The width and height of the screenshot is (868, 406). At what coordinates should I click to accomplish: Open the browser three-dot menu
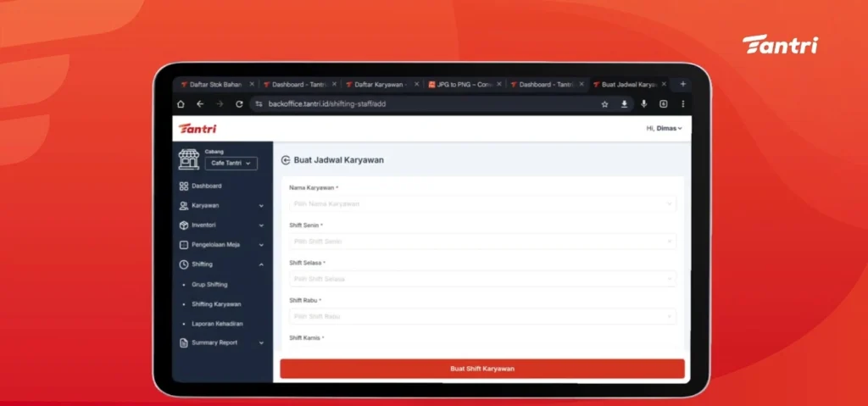[x=682, y=104]
